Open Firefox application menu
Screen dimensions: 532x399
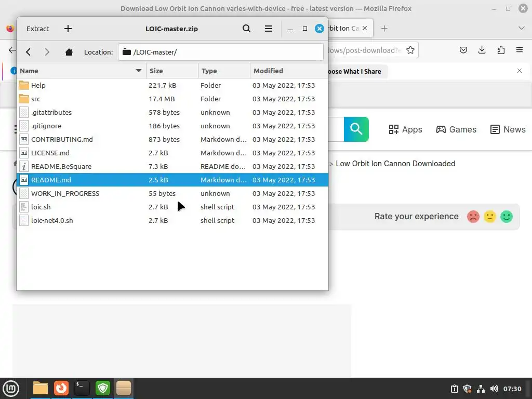(x=520, y=50)
